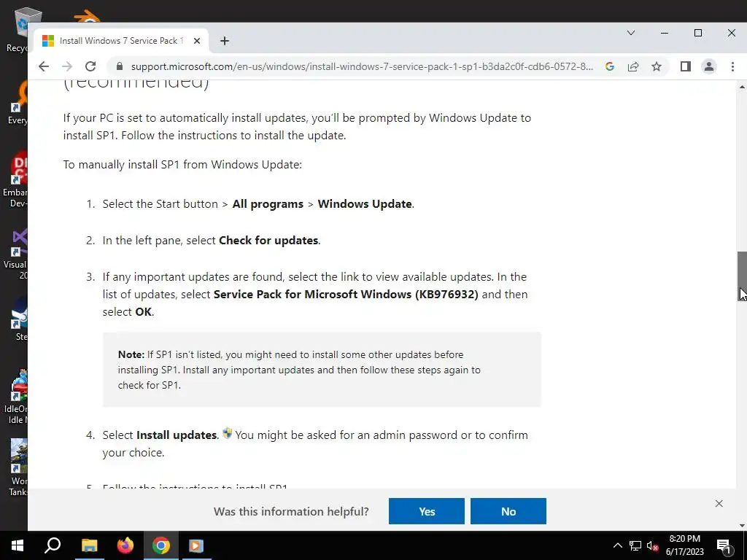Select the IdleOn desktop shortcut

point(16,396)
